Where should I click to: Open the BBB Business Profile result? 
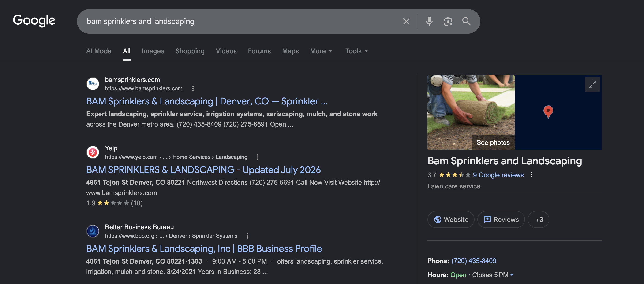coord(204,249)
